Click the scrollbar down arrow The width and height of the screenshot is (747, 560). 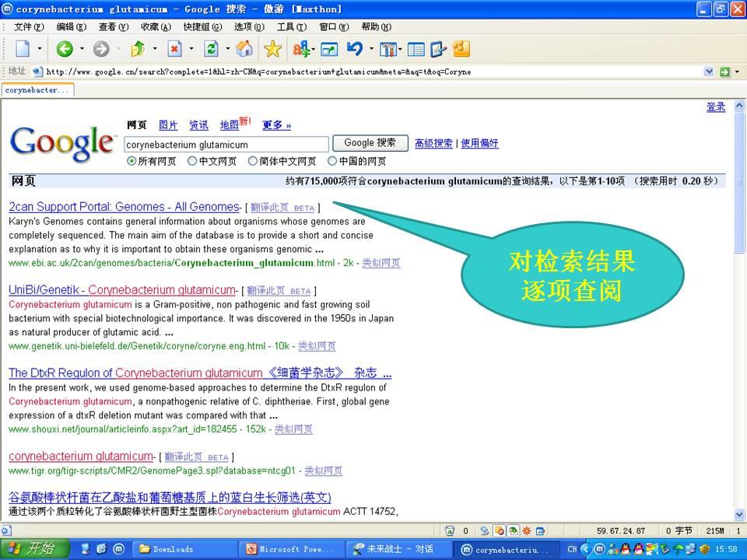[x=739, y=514]
